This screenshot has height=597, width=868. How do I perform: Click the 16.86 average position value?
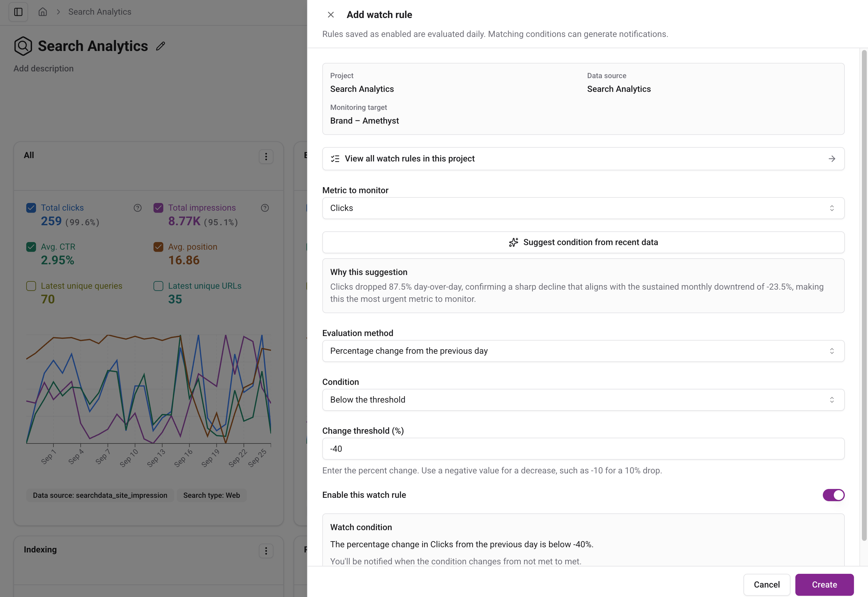184,260
